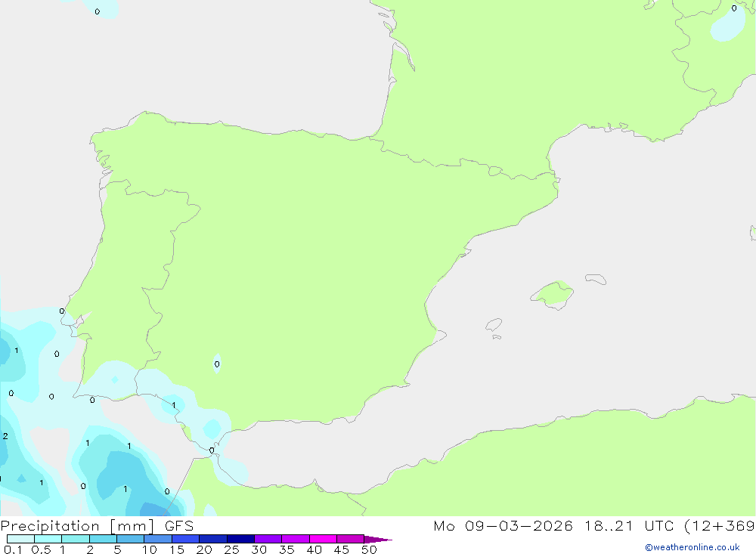Click the 0.5–1 mm legend color swatch

tap(48, 539)
